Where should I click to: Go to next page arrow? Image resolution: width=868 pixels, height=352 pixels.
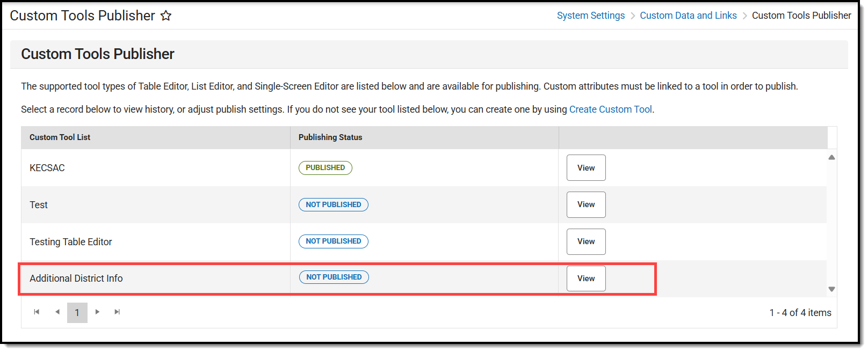[97, 312]
